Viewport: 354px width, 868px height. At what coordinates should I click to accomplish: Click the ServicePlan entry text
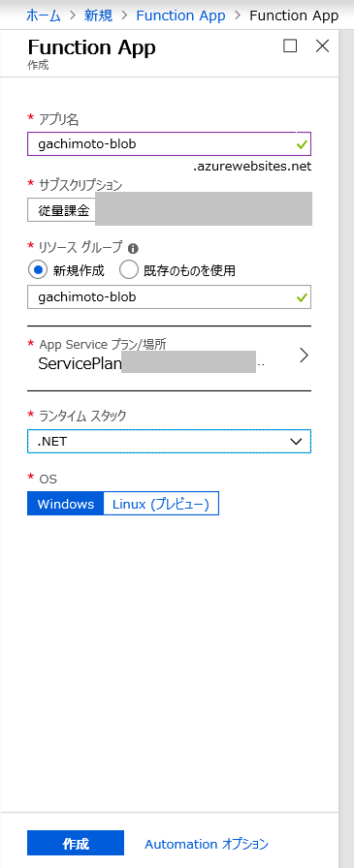point(80,363)
